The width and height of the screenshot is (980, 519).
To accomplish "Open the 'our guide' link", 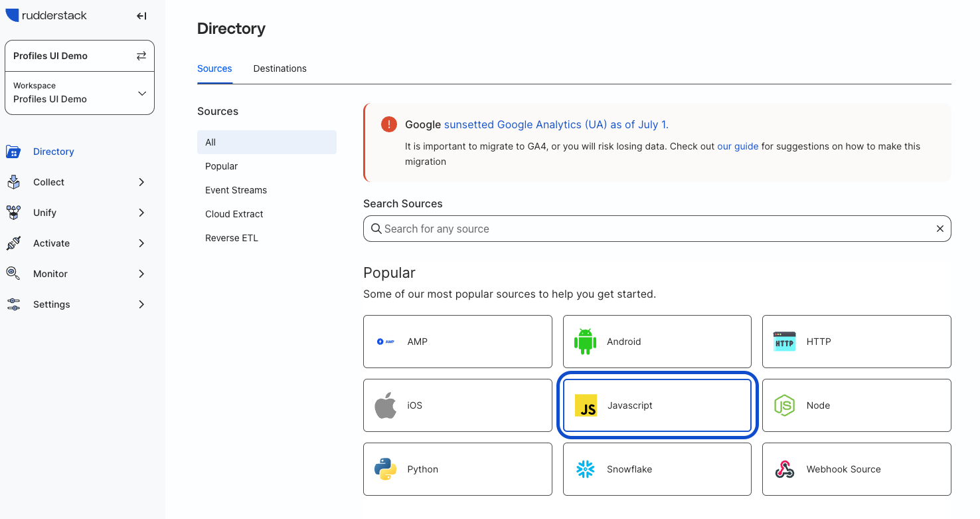I will tap(738, 146).
